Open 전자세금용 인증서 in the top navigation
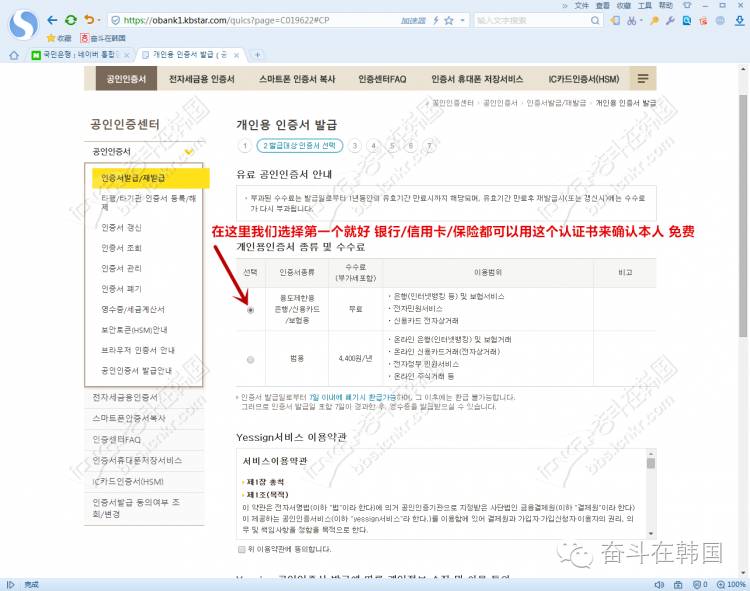The width and height of the screenshot is (750, 591). click(x=201, y=79)
